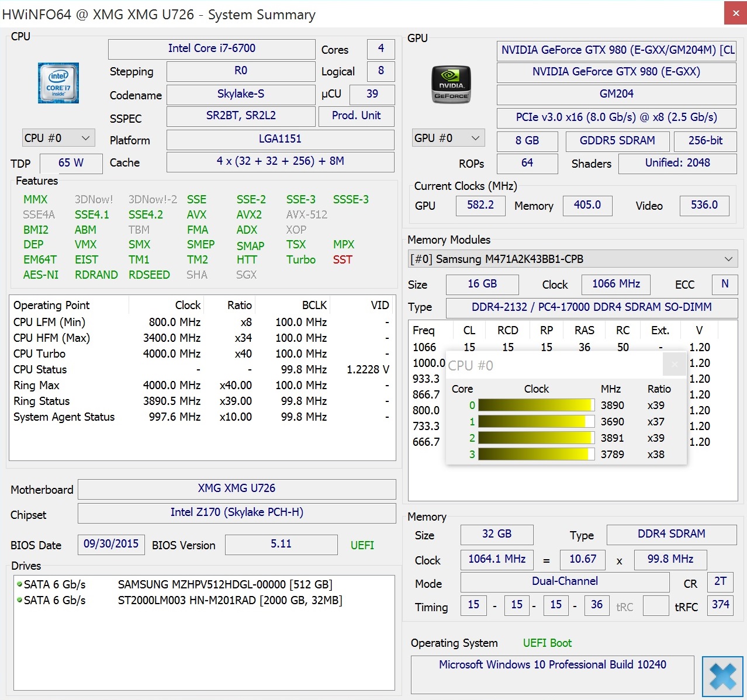Click the CPU LFM (Min) row
The image size is (747, 700).
202,322
